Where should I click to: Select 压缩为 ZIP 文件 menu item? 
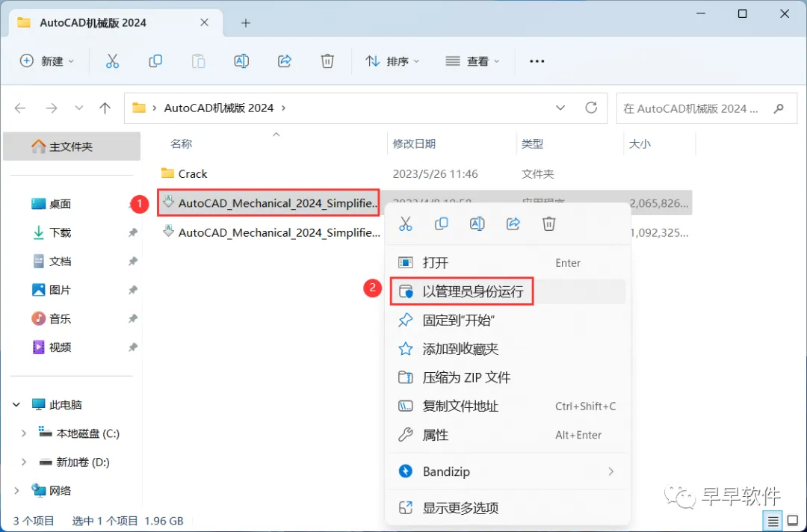click(x=507, y=377)
